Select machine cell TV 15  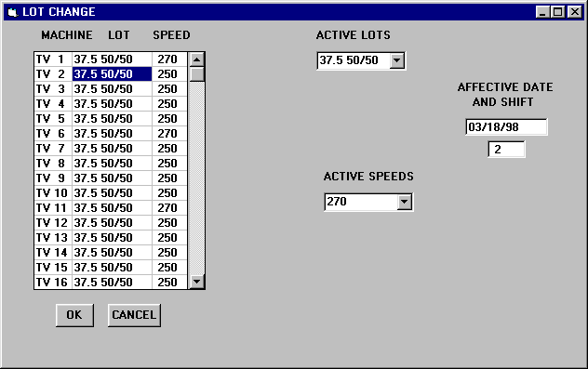[x=53, y=268]
